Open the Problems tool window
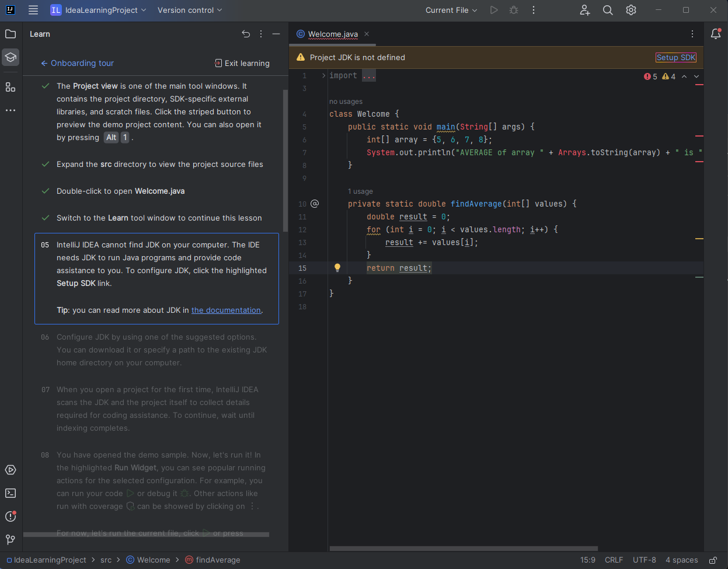This screenshot has width=728, height=569. point(11,516)
